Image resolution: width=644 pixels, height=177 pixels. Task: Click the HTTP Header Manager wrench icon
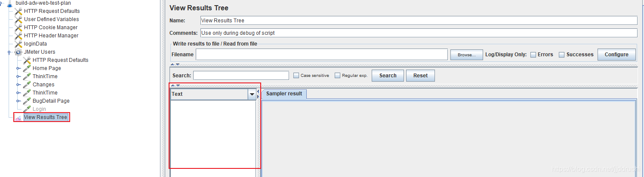click(18, 36)
